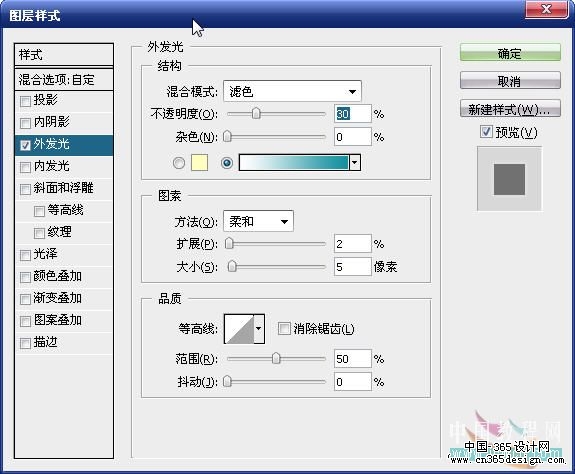Expand the gradient picker dropdown arrow

click(x=355, y=162)
